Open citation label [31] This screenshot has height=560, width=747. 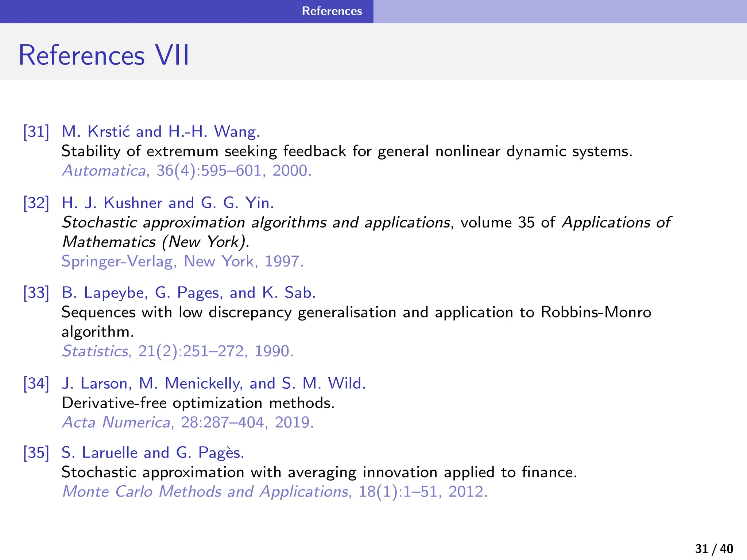pos(36,132)
